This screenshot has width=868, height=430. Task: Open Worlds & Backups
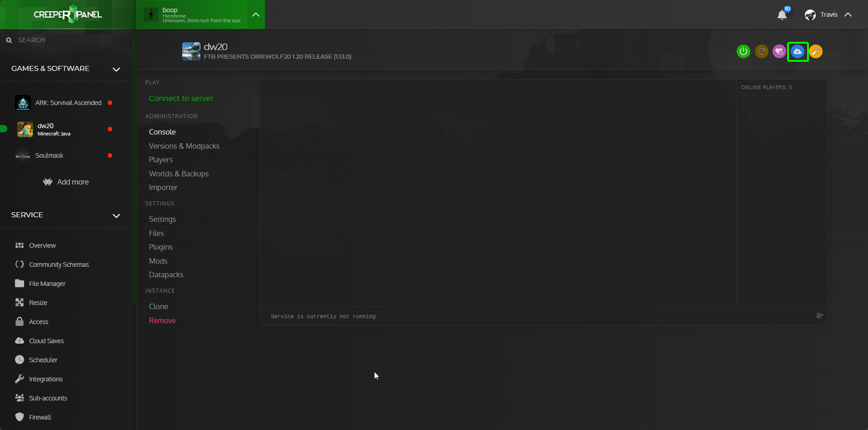[179, 174]
